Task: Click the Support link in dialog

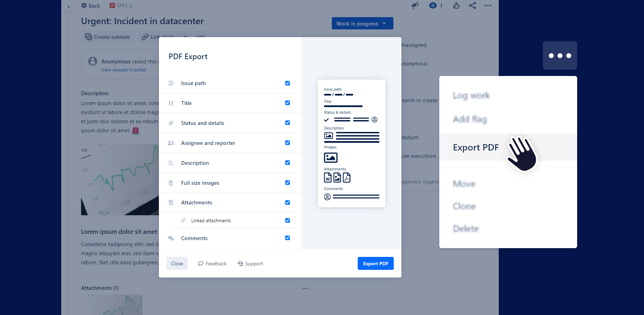Action: [x=250, y=264]
